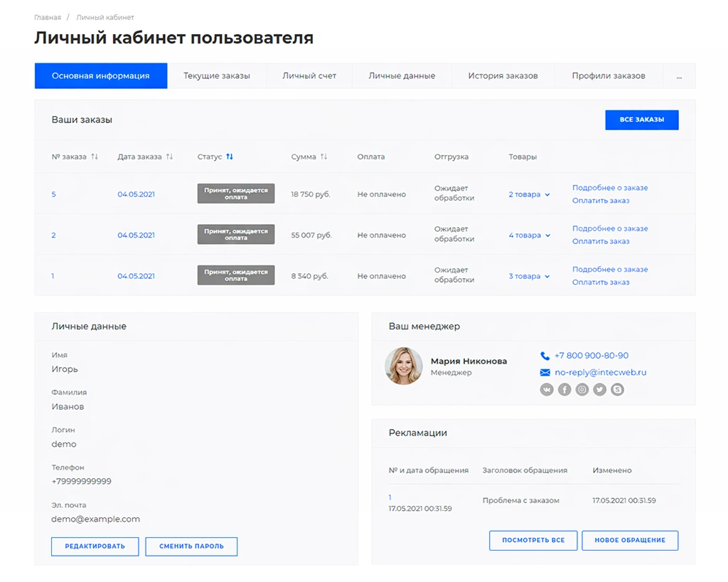Click the manager Мария Никонова profile photo
This screenshot has width=728, height=582.
(403, 366)
